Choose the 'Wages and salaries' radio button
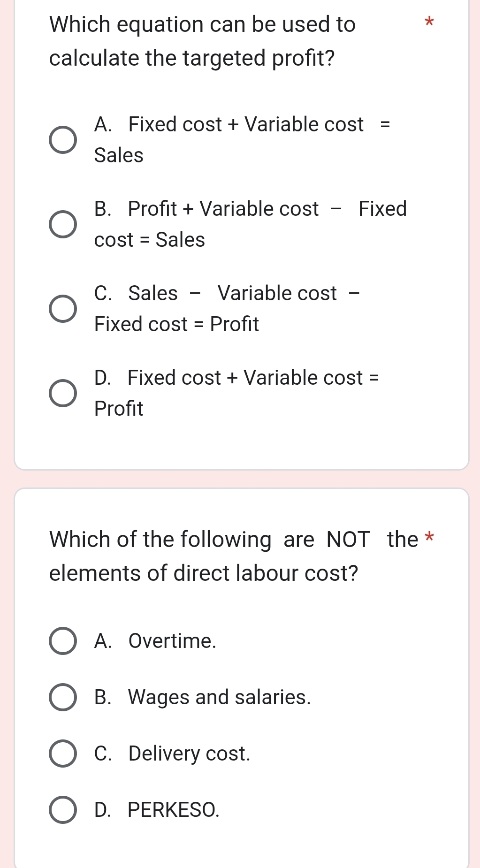The image size is (480, 868). [x=63, y=697]
